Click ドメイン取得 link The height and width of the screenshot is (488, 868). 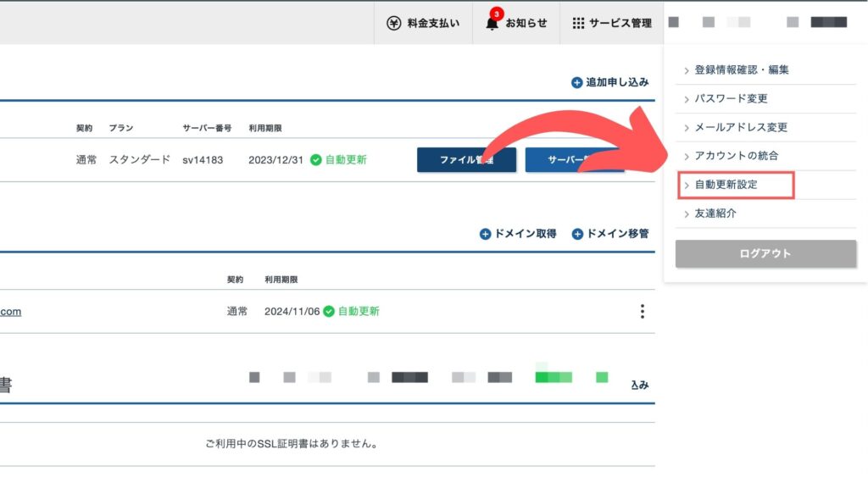click(x=518, y=234)
